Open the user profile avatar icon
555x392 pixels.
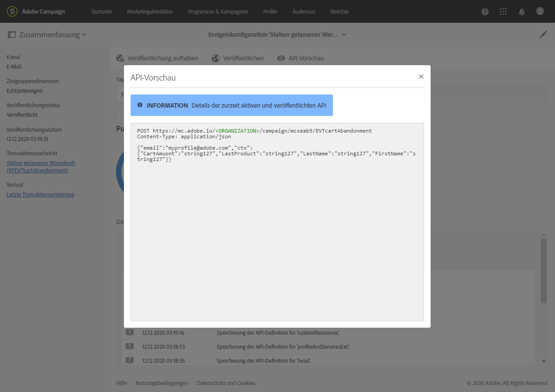[x=540, y=11]
